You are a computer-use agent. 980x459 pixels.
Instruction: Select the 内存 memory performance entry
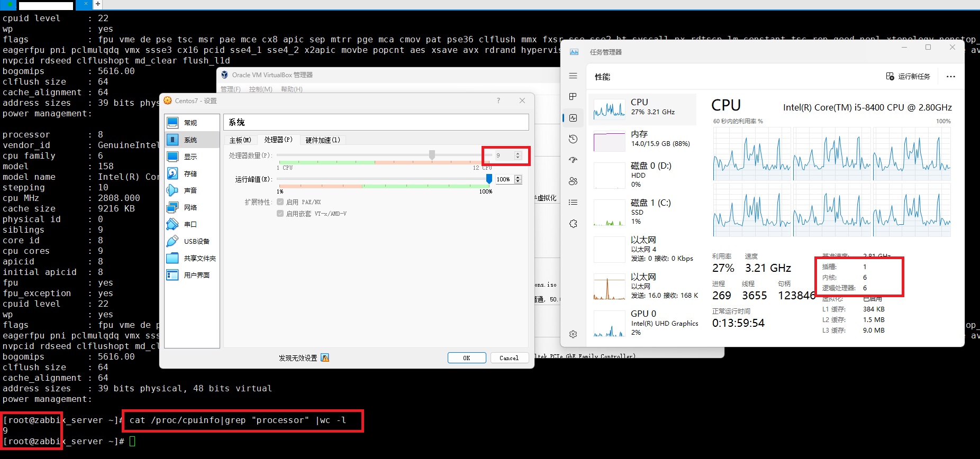[x=643, y=141]
